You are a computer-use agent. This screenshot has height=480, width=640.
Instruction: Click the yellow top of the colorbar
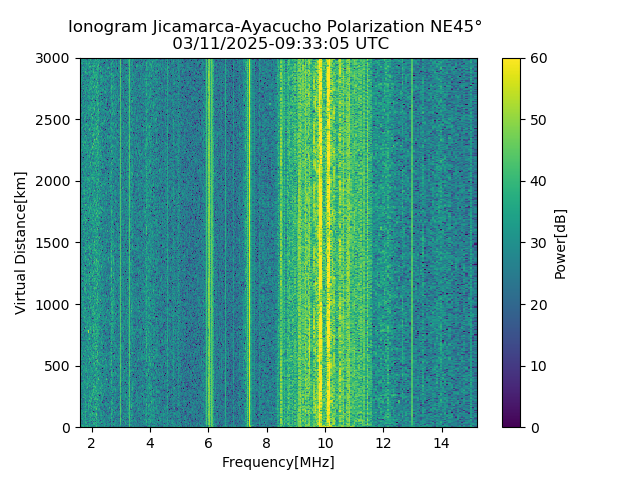click(511, 64)
